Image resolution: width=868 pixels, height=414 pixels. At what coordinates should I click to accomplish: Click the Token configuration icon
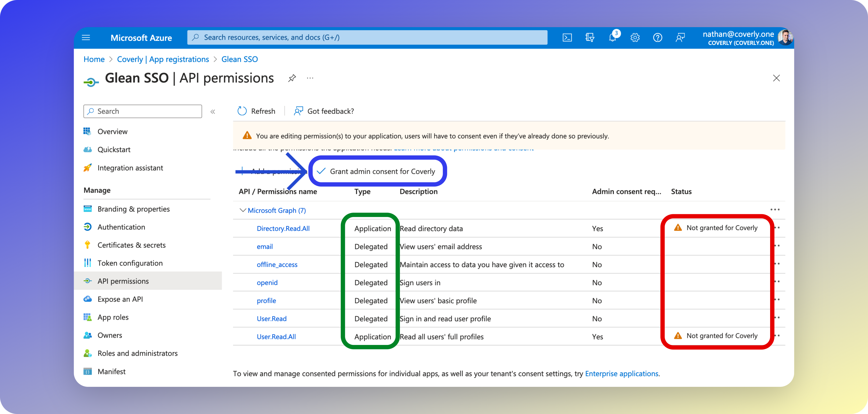(x=87, y=263)
